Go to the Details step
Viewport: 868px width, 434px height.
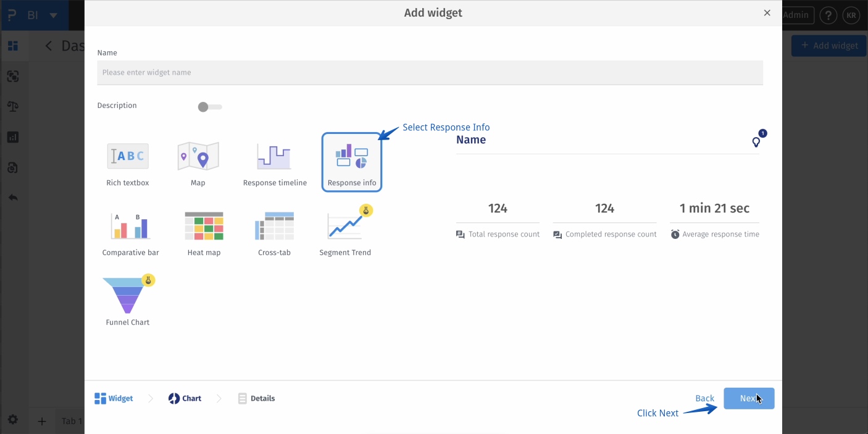click(x=257, y=398)
